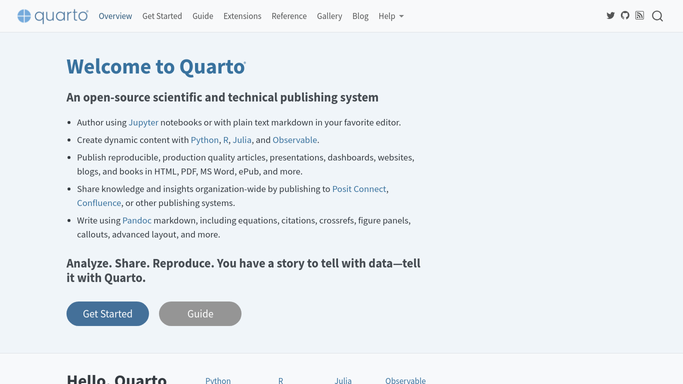Open the Blog navbar item
The height and width of the screenshot is (384, 683).
(360, 16)
